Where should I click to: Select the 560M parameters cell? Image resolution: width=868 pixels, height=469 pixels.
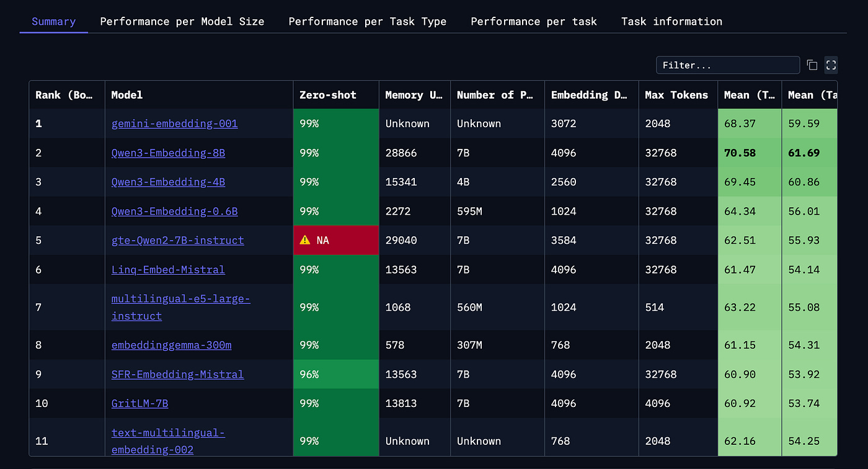pyautogui.click(x=498, y=307)
